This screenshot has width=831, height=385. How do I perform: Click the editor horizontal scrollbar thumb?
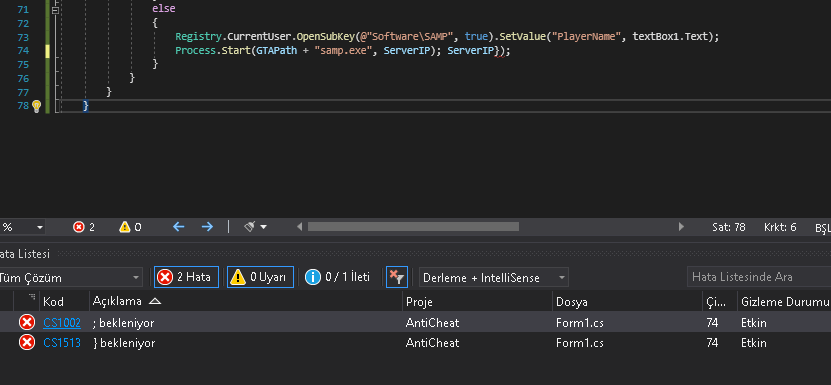(x=413, y=227)
